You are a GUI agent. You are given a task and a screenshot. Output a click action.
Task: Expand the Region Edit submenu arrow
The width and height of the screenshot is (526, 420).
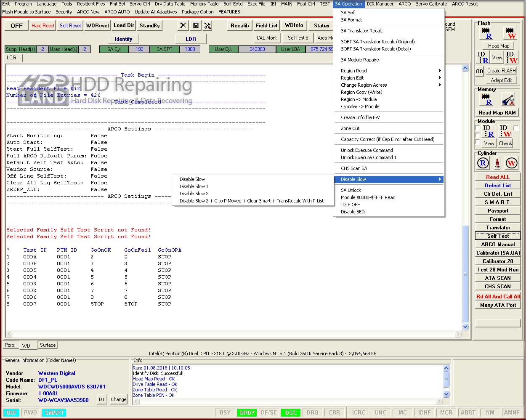pyautogui.click(x=440, y=78)
